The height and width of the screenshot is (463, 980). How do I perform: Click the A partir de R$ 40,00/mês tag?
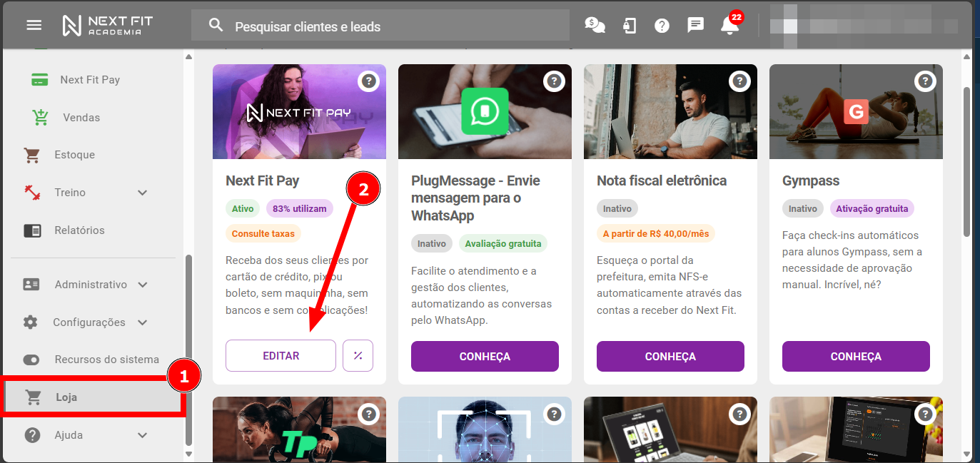pos(655,233)
